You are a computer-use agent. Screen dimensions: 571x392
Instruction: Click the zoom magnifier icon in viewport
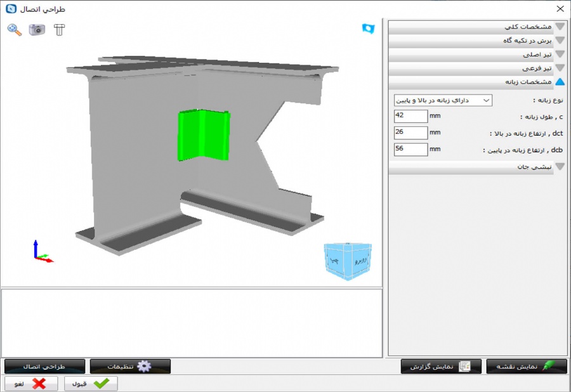pyautogui.click(x=14, y=29)
